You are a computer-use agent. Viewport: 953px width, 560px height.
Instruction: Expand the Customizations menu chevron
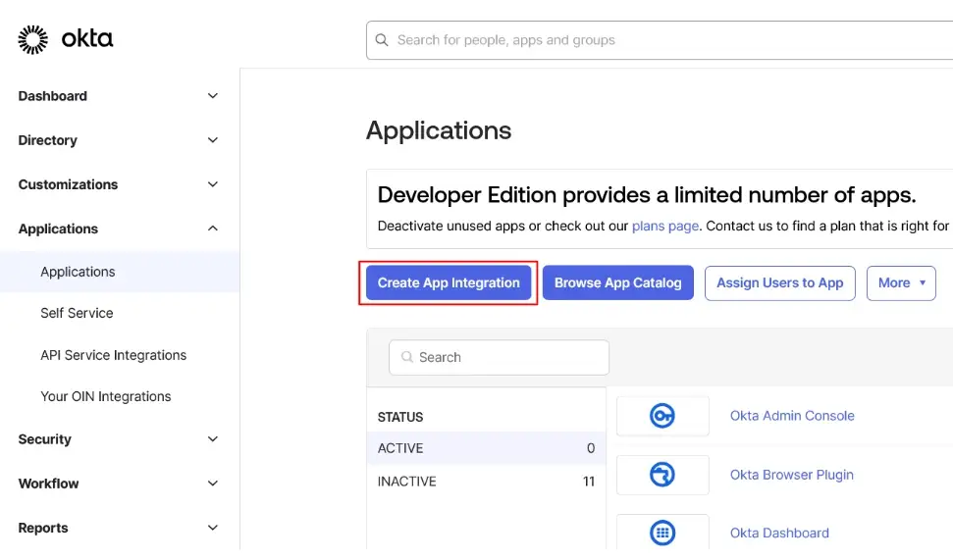pyautogui.click(x=213, y=184)
